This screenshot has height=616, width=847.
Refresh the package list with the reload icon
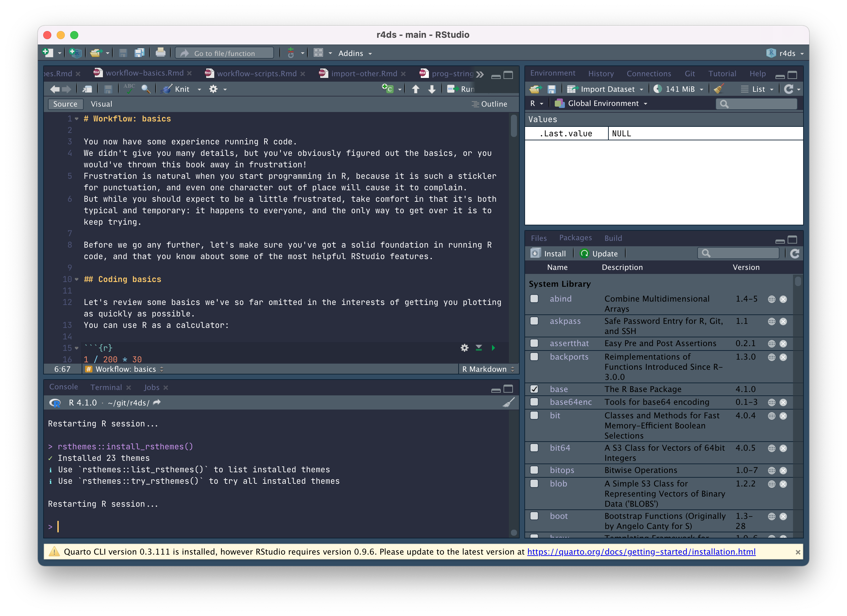(x=795, y=253)
